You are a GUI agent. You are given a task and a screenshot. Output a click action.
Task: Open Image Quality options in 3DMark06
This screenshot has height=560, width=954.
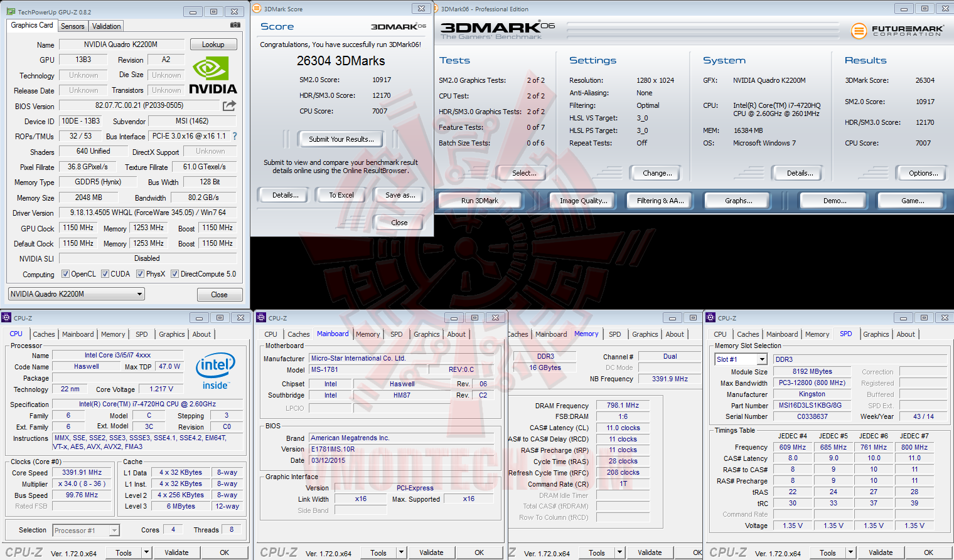(x=584, y=201)
